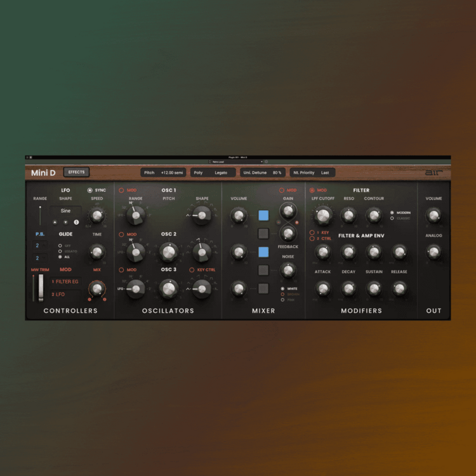Image resolution: width=476 pixels, height=476 pixels.
Task: Click the LFO SPEED knob
Action: pyautogui.click(x=97, y=216)
